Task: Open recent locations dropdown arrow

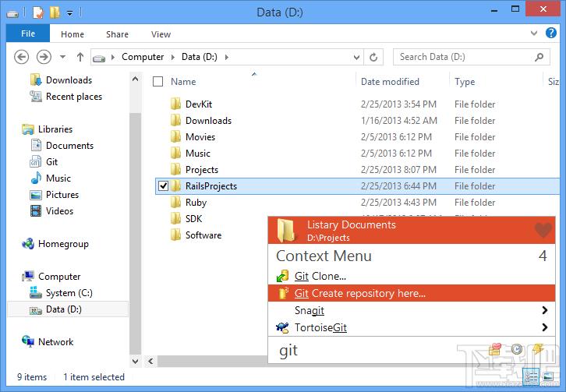Action: coord(63,57)
